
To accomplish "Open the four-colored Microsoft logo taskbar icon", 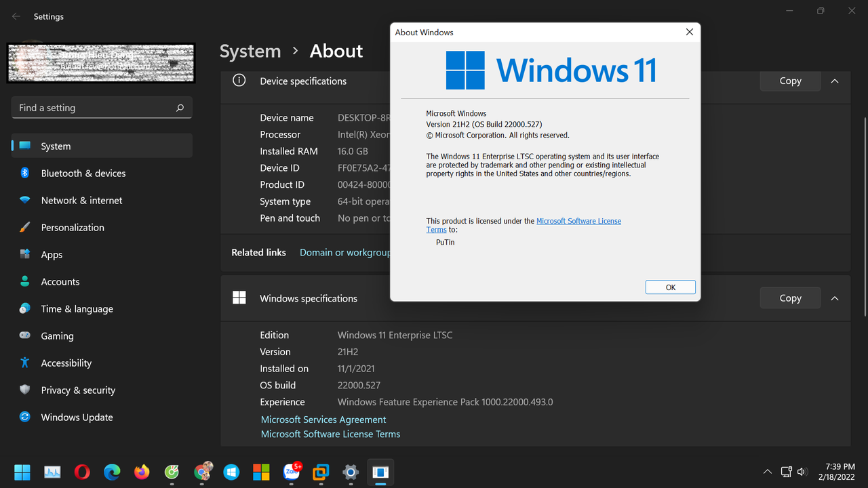I will (261, 472).
